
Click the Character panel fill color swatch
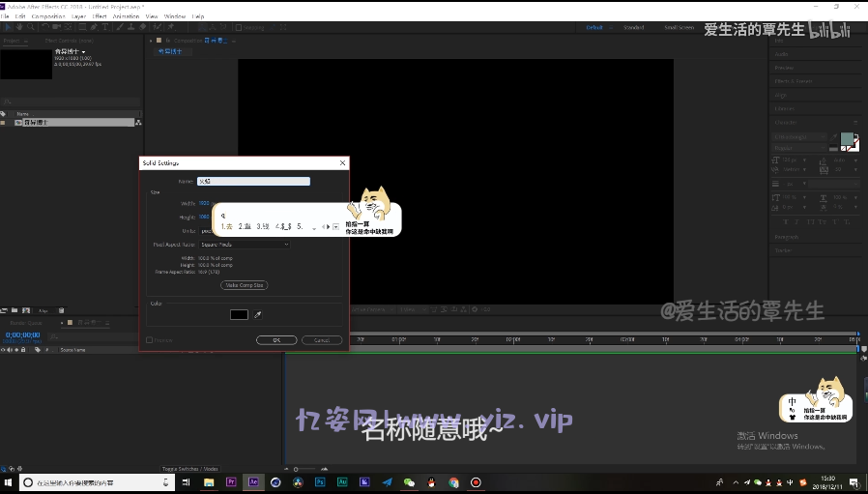tap(848, 139)
